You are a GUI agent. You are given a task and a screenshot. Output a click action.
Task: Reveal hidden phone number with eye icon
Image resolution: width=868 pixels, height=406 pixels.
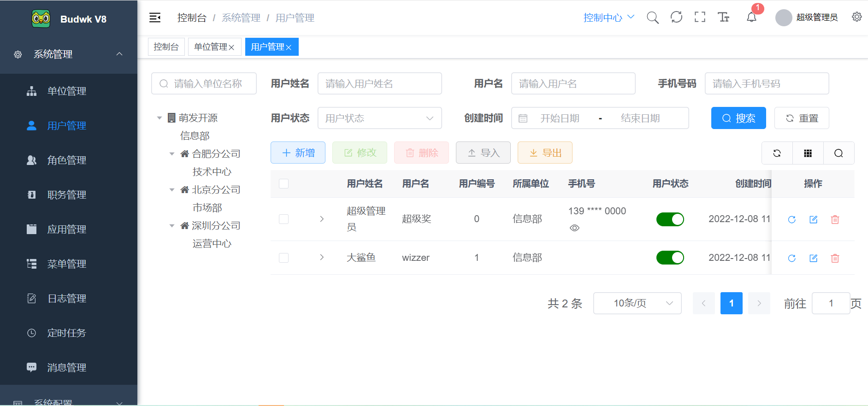point(574,228)
